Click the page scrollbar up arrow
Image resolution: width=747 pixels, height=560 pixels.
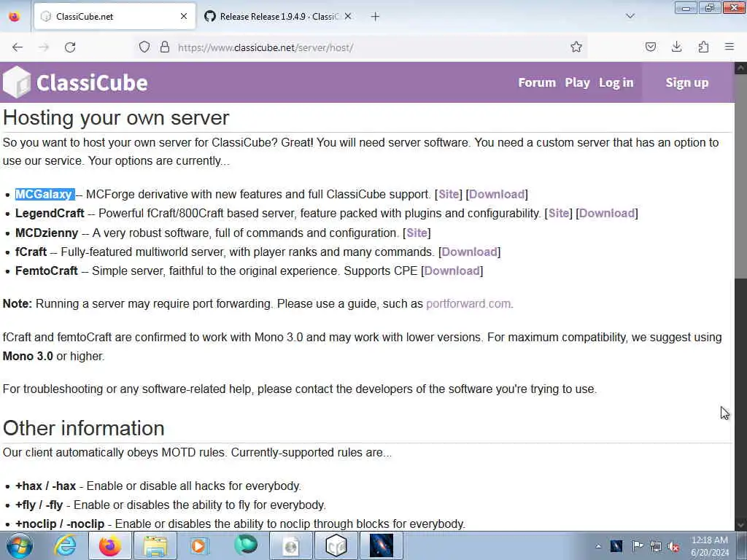[x=741, y=68]
